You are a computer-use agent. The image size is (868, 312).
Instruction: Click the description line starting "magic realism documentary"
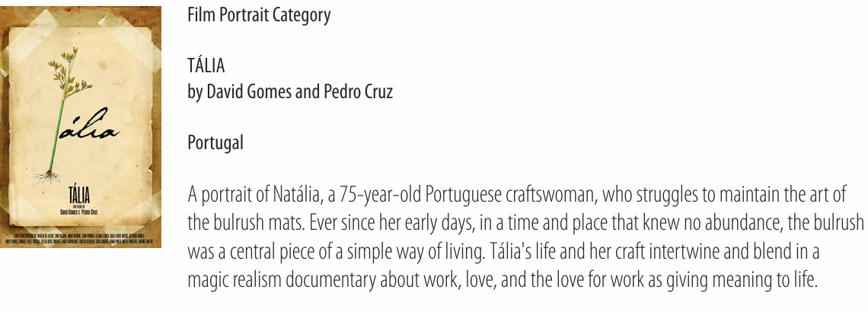click(x=502, y=281)
